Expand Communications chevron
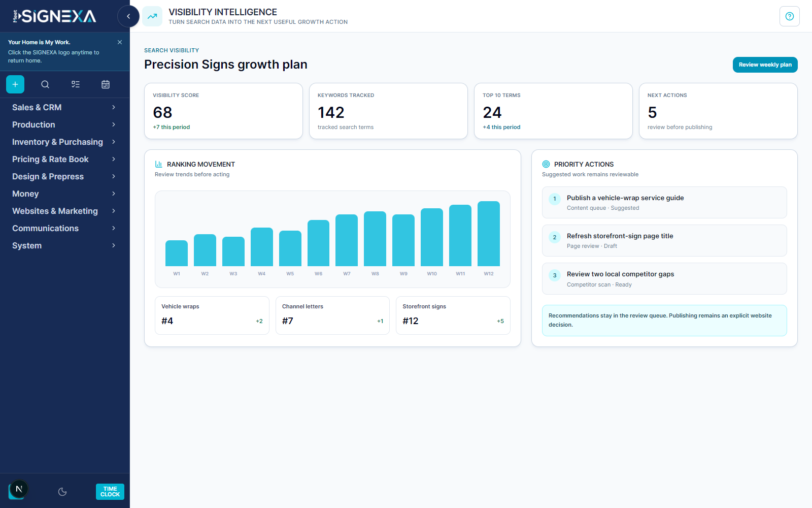The height and width of the screenshot is (508, 812). coord(114,228)
